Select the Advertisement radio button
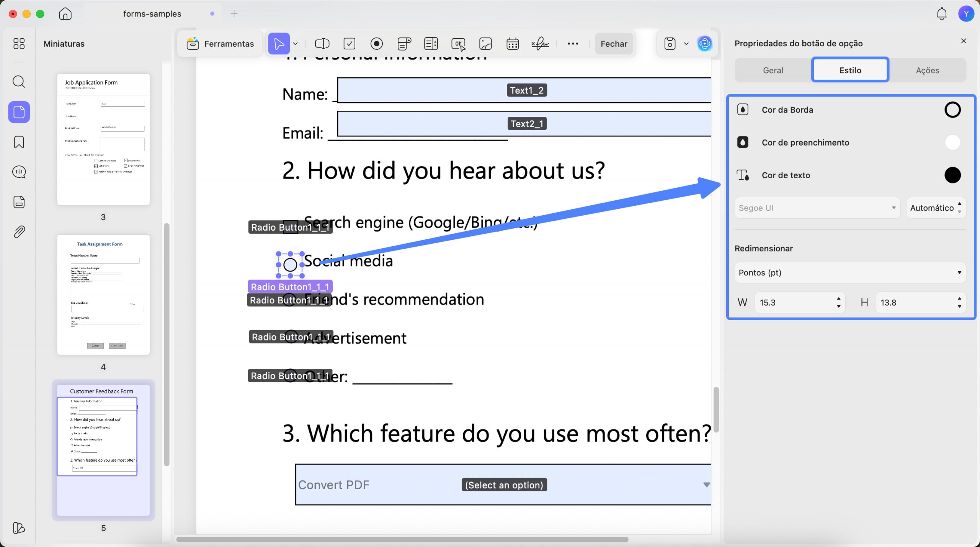This screenshot has width=980, height=547. click(x=291, y=337)
